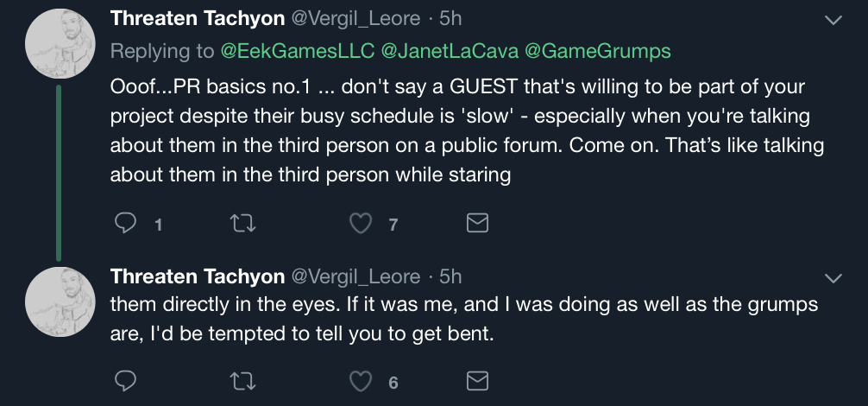This screenshot has height=406, width=868.
Task: Retweet the second tweet about the grumps
Action: click(242, 382)
